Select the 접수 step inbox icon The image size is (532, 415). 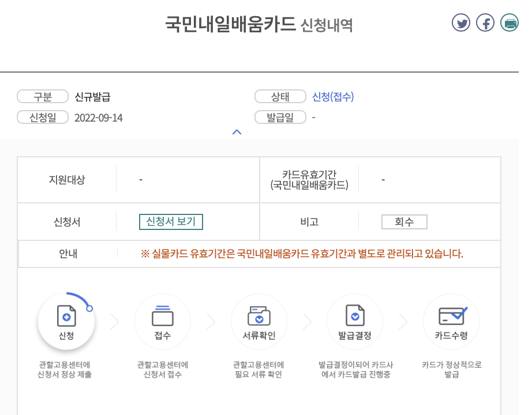pos(163,316)
